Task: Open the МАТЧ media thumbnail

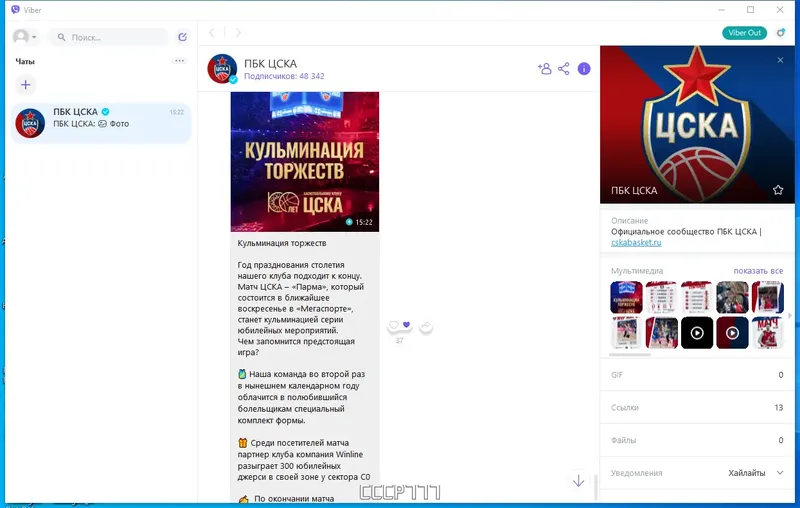Action: coord(767,333)
